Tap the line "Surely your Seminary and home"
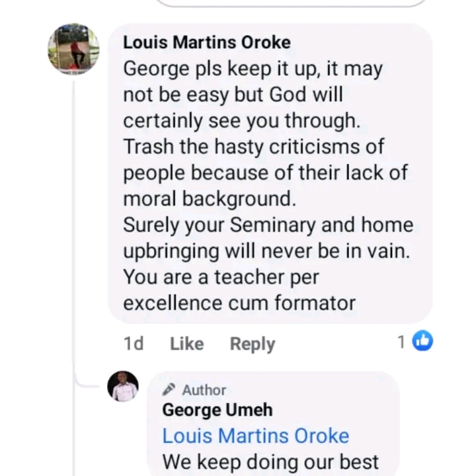This screenshot has height=476, width=476. [x=268, y=225]
